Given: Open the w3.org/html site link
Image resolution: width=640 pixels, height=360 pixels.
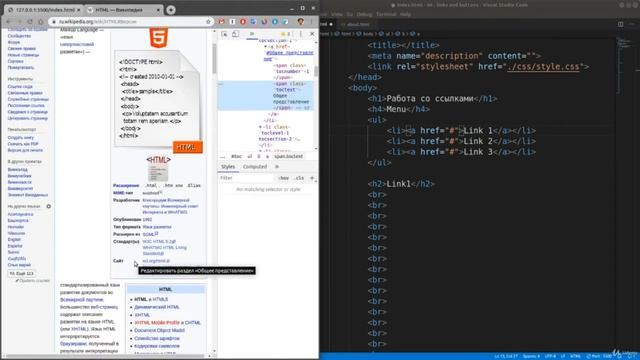Looking at the screenshot, I should (156, 261).
